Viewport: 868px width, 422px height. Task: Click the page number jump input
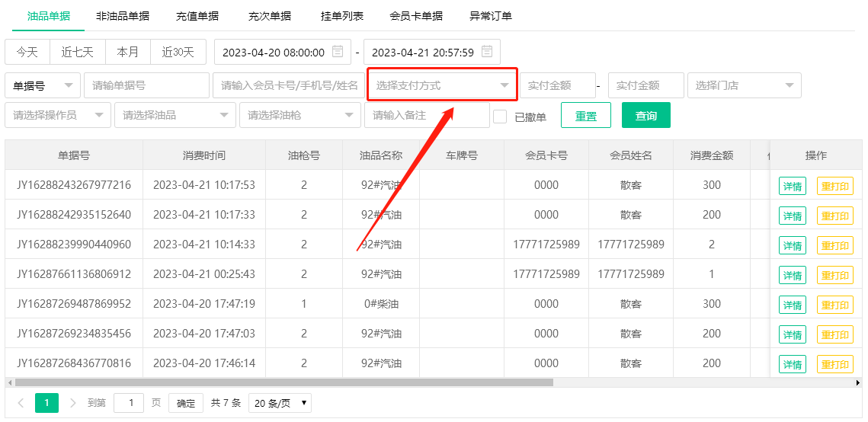pyautogui.click(x=129, y=403)
